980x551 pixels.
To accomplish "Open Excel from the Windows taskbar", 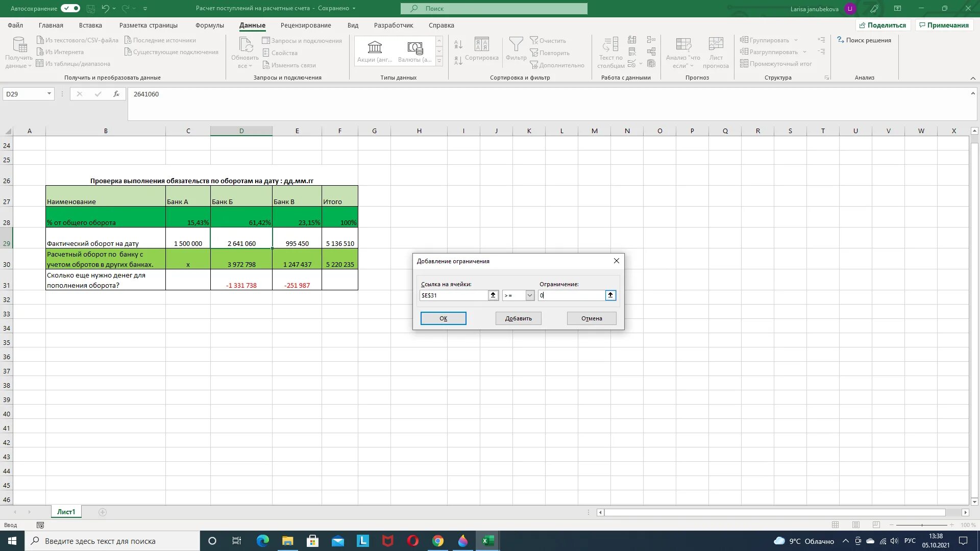I will (x=488, y=541).
